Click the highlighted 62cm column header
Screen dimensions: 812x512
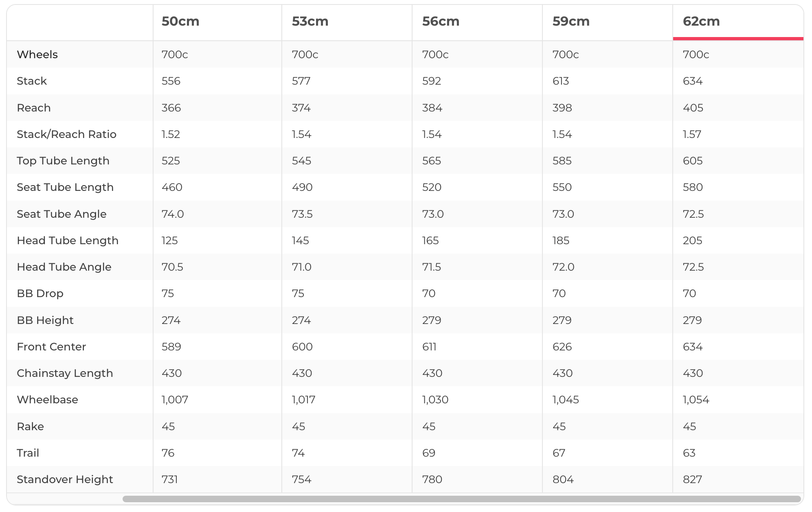coord(701,22)
